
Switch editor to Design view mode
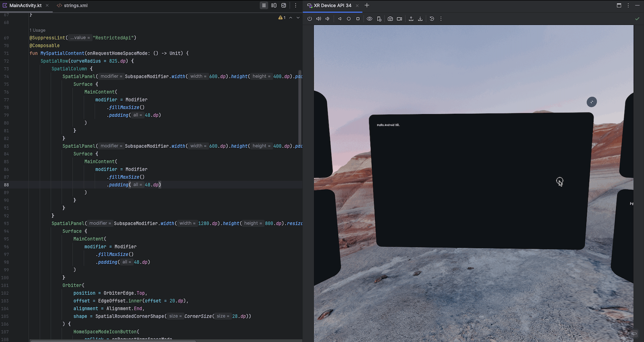point(284,5)
